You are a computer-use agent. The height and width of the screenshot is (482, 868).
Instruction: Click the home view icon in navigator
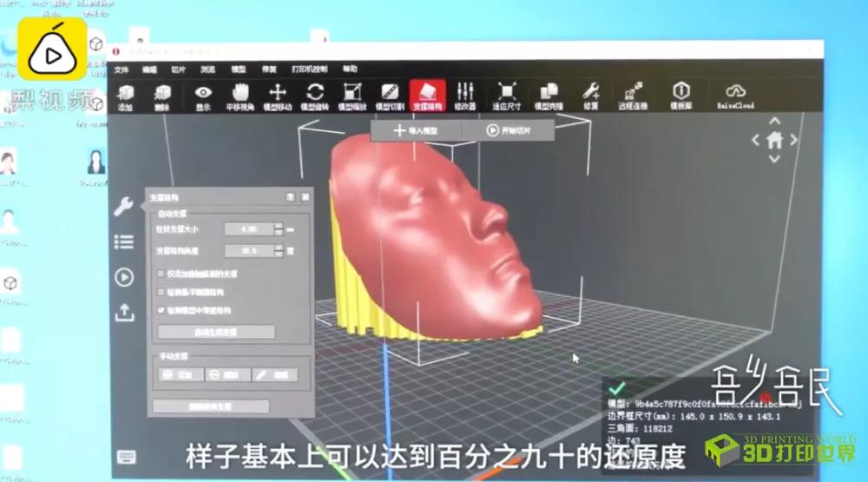pyautogui.click(x=774, y=139)
